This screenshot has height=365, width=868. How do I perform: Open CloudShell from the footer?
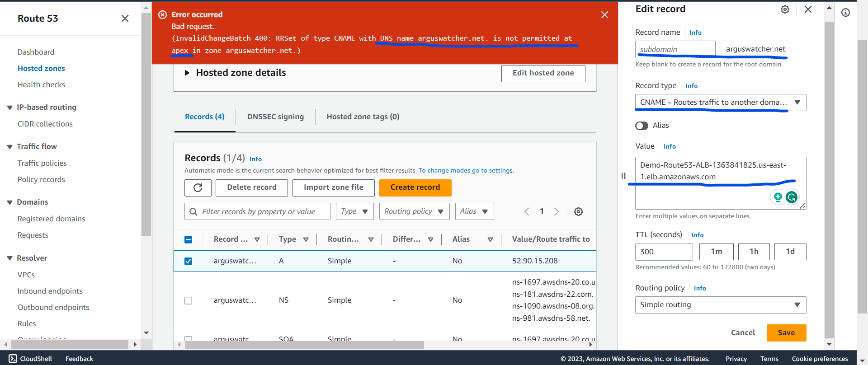[x=30, y=359]
